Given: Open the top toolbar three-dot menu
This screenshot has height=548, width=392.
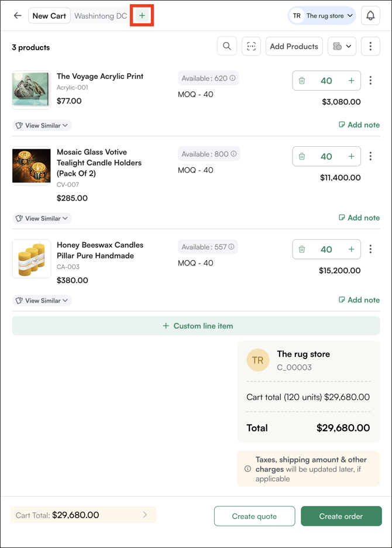Looking at the screenshot, I should click(x=370, y=46).
